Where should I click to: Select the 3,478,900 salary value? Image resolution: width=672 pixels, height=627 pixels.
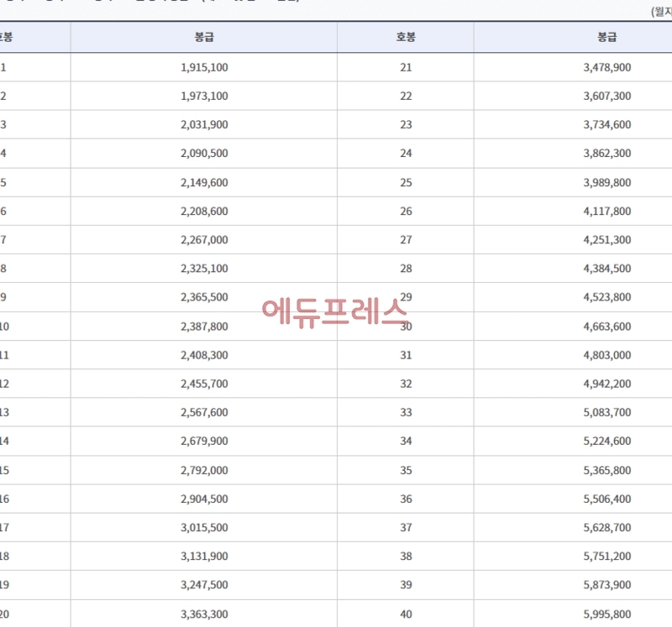606,67
